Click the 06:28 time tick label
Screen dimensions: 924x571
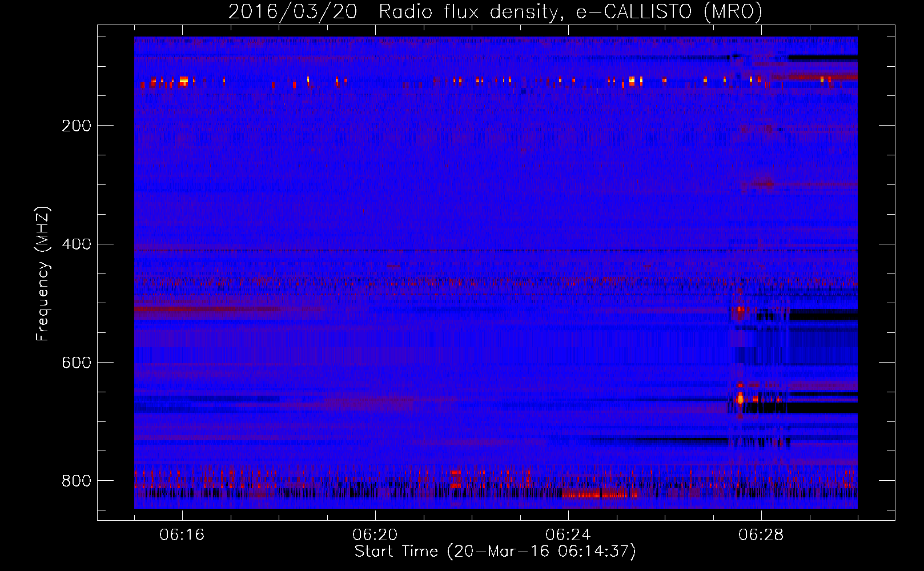pyautogui.click(x=761, y=535)
